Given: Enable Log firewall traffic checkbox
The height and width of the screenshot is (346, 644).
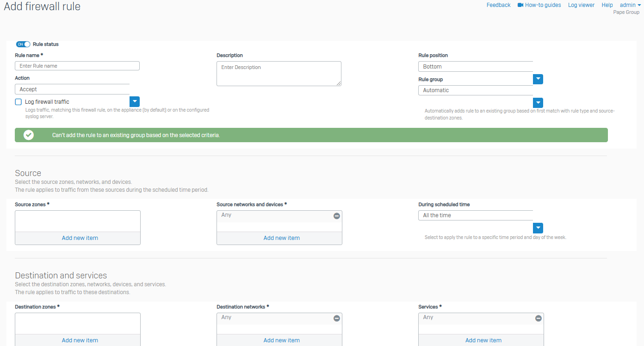Looking at the screenshot, I should coord(19,102).
